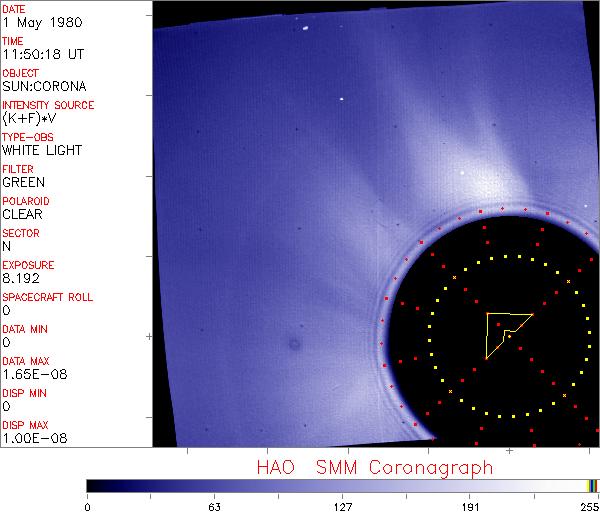The image size is (600, 512).
Task: Click the faint circular ring artifact in lower-left corona
Action: pos(294,345)
